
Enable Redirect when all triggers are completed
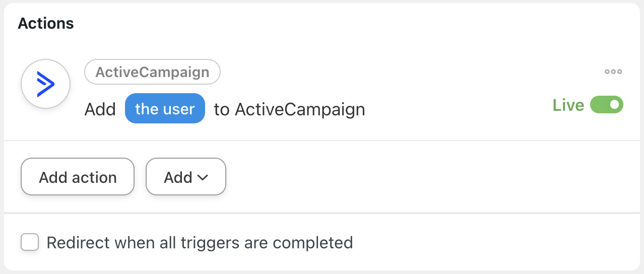[30, 243]
